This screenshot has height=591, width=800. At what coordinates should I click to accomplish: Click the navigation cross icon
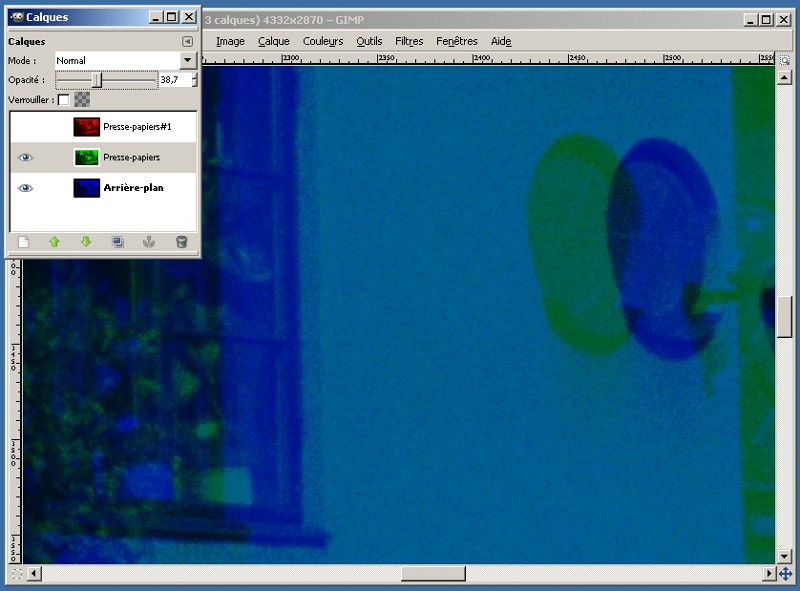point(785,574)
